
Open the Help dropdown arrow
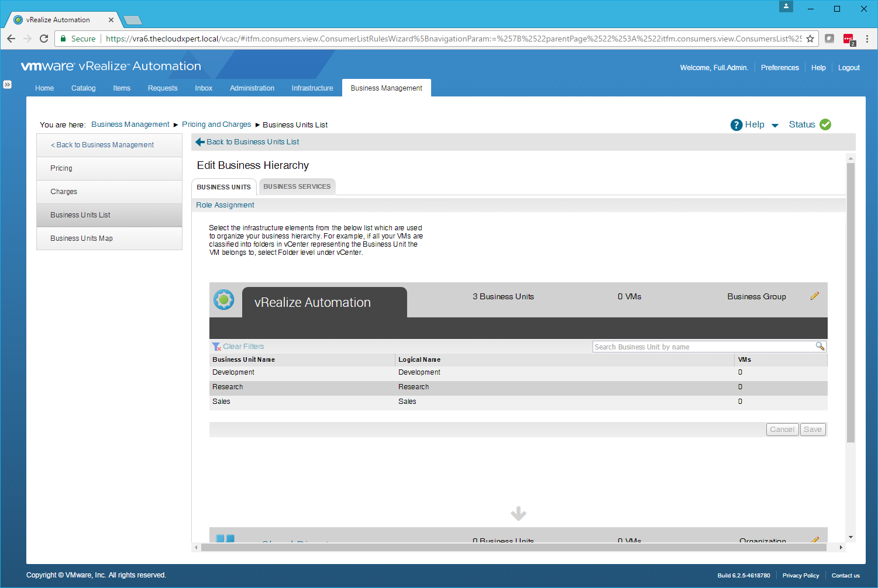(775, 125)
